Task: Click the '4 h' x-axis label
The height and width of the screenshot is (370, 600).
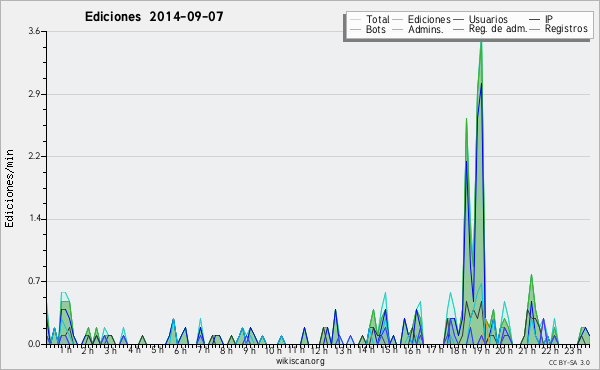Action: click(x=134, y=350)
